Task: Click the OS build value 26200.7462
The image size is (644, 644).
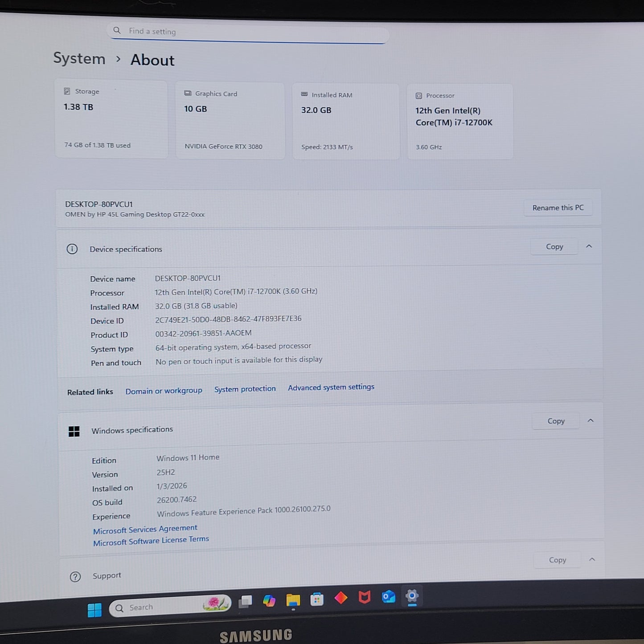Action: [x=176, y=500]
